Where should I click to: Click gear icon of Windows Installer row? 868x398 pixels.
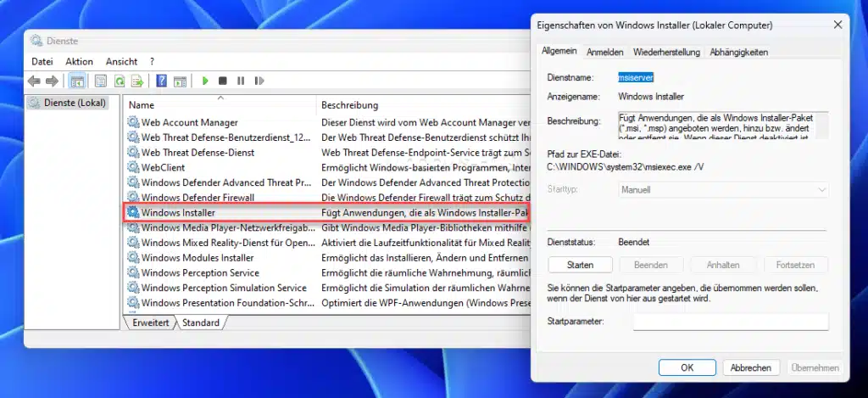(133, 212)
